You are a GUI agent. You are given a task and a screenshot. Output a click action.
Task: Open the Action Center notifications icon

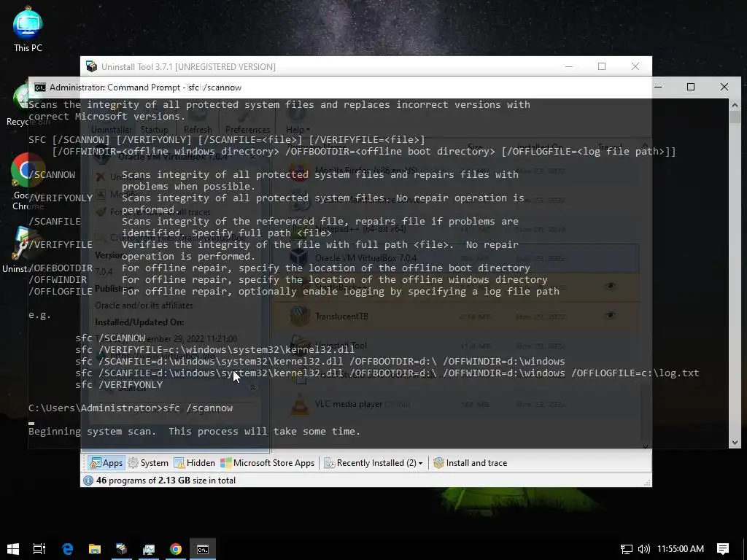(x=723, y=549)
